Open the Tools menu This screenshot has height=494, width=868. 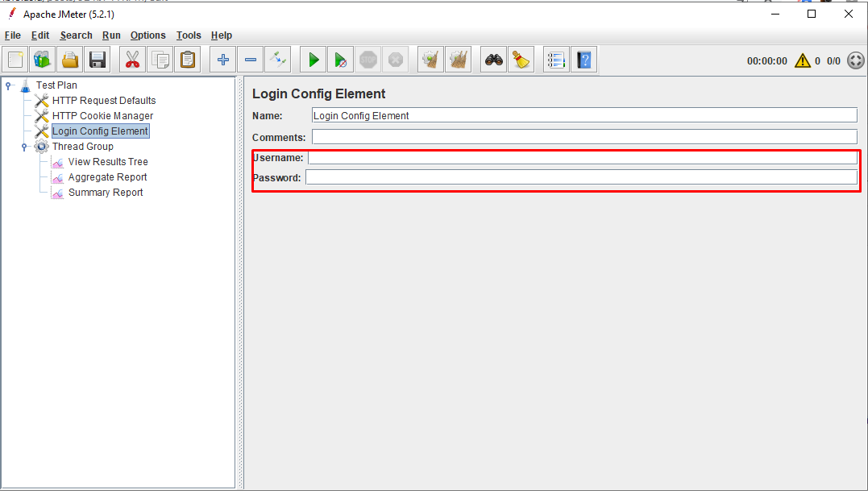click(x=189, y=35)
